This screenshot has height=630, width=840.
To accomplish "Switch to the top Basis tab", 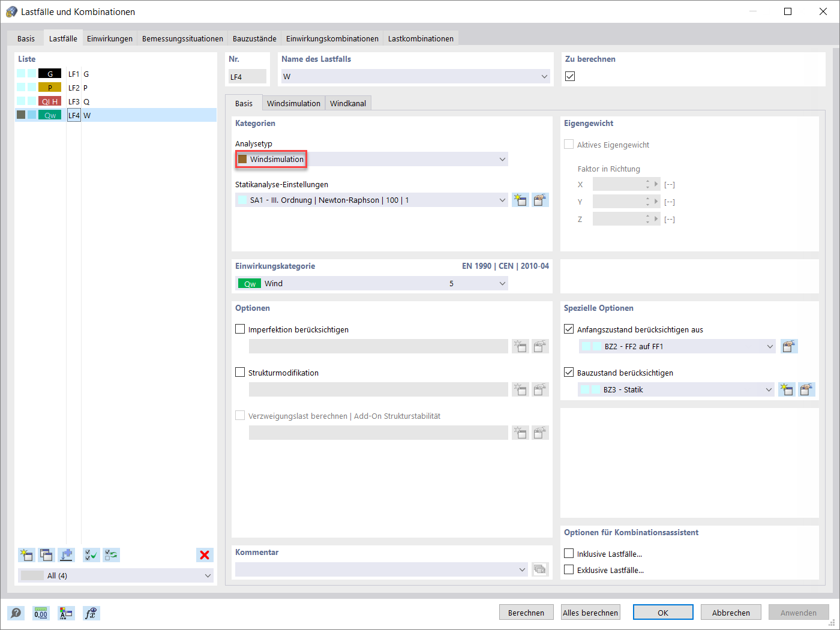I will [x=26, y=38].
